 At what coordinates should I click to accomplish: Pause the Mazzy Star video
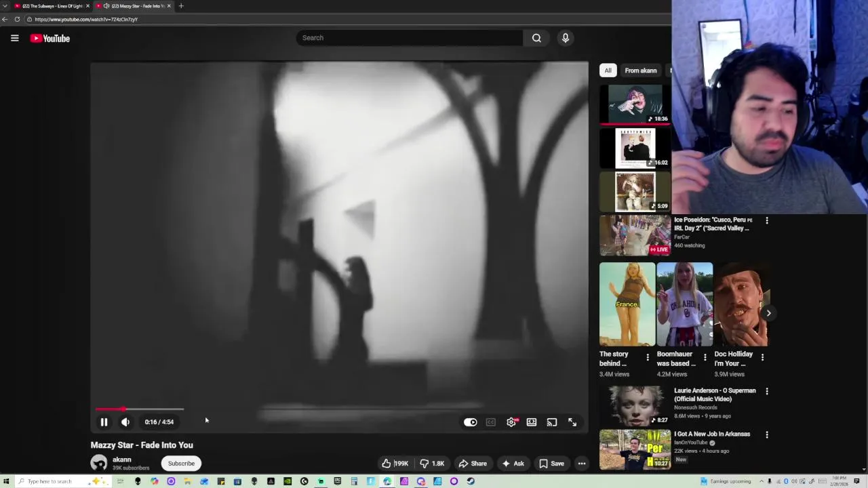click(104, 422)
